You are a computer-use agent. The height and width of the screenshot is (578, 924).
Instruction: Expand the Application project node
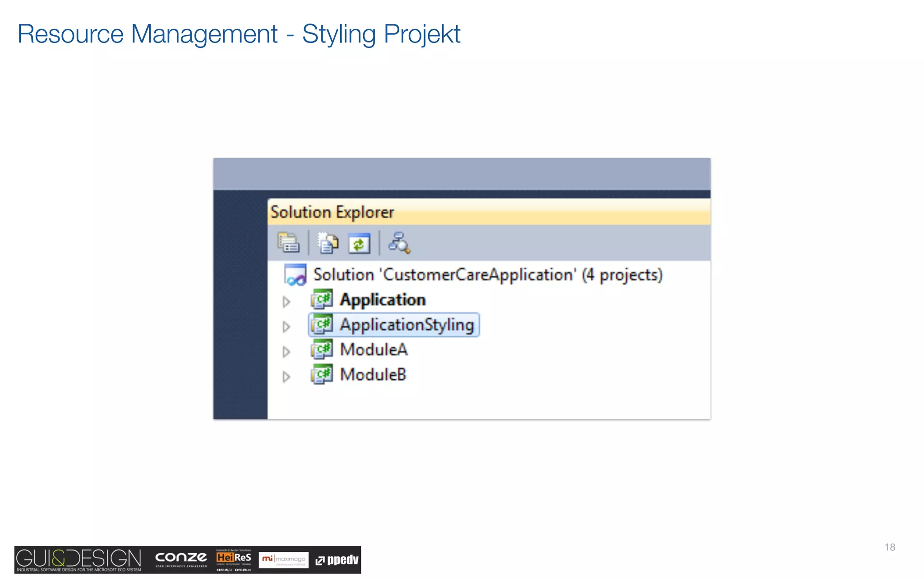[286, 302]
